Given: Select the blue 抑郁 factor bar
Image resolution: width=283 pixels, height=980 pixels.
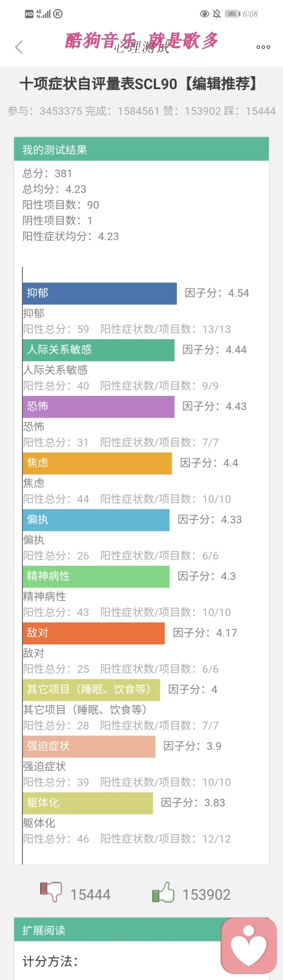Looking at the screenshot, I should [x=100, y=293].
